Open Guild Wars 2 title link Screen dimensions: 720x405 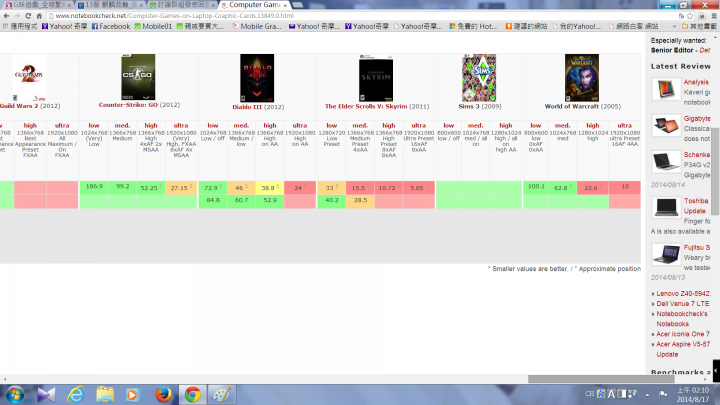[x=19, y=106]
